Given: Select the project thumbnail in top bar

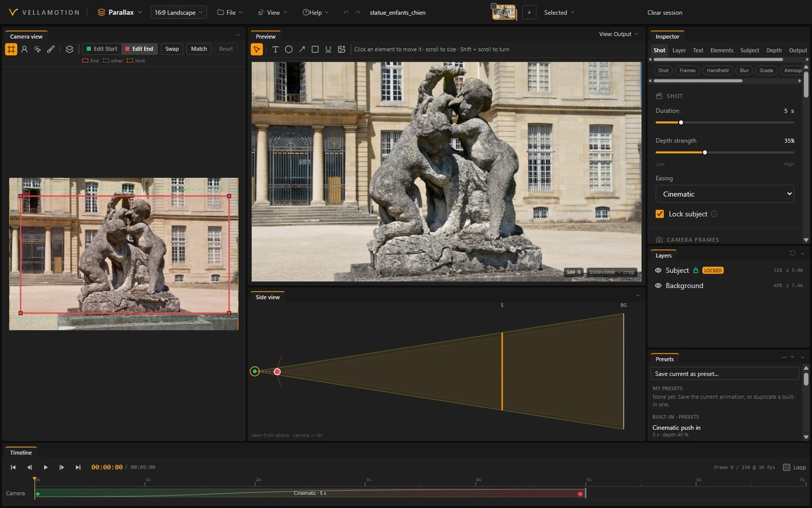Looking at the screenshot, I should [503, 12].
